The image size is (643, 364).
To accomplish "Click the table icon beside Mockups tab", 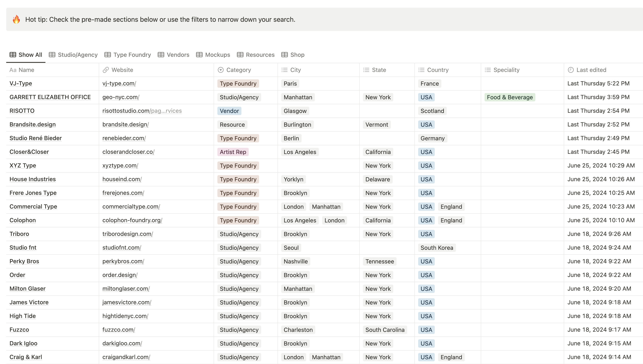I will [x=199, y=55].
